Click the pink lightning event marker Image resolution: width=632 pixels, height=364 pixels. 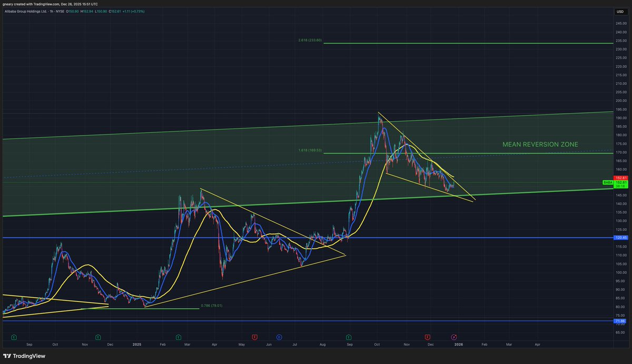pyautogui.click(x=454, y=336)
